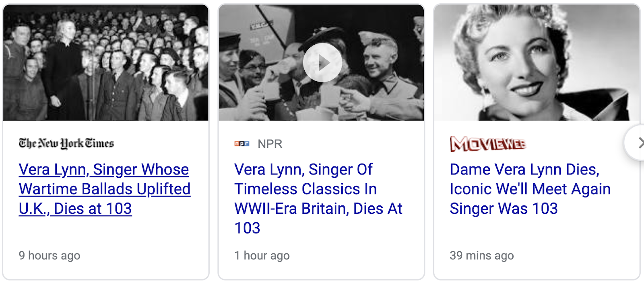Open the 'Dame Vera Lynn Dies' headline

(530, 189)
